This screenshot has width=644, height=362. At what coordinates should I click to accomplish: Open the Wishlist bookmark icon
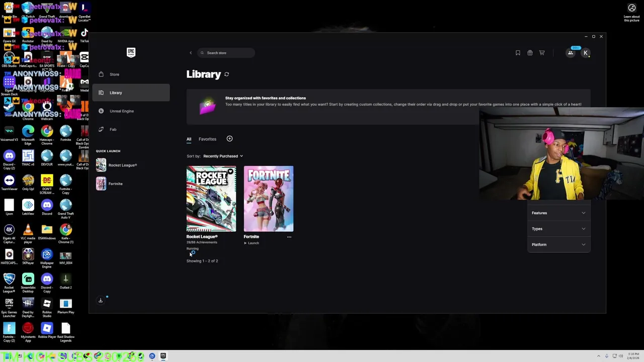click(518, 53)
